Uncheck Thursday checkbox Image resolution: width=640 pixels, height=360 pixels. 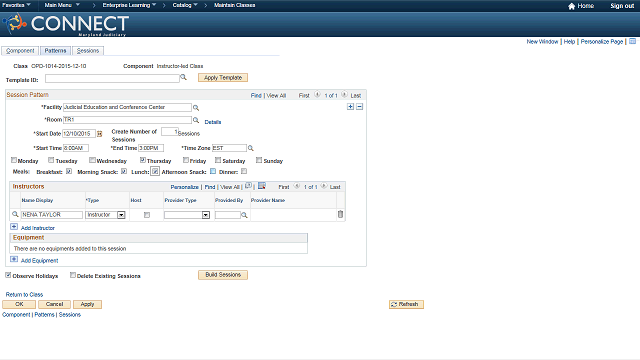(x=143, y=160)
